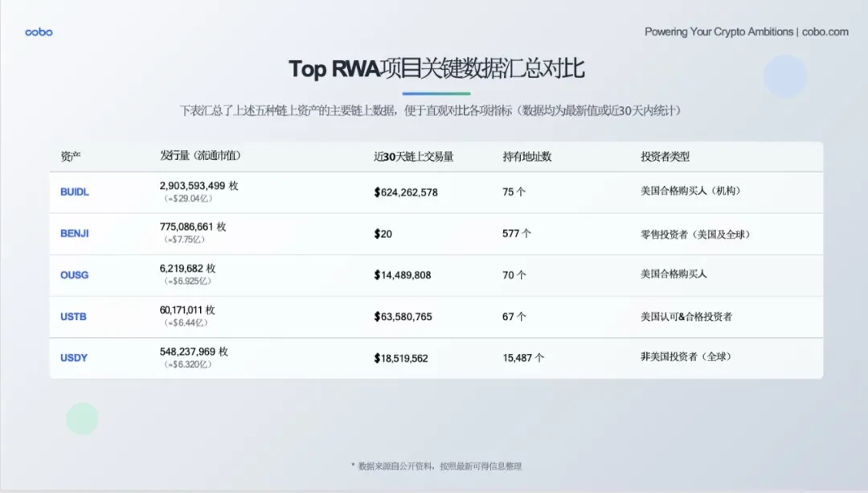This screenshot has height=493, width=868.
Task: Select the slide title Top RWA项目关键数据汇总对比
Action: 438,69
